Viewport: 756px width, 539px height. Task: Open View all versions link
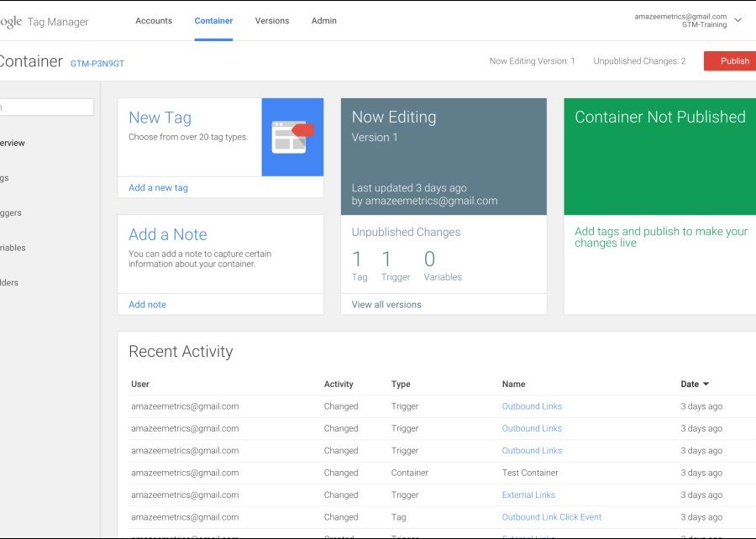(x=386, y=305)
